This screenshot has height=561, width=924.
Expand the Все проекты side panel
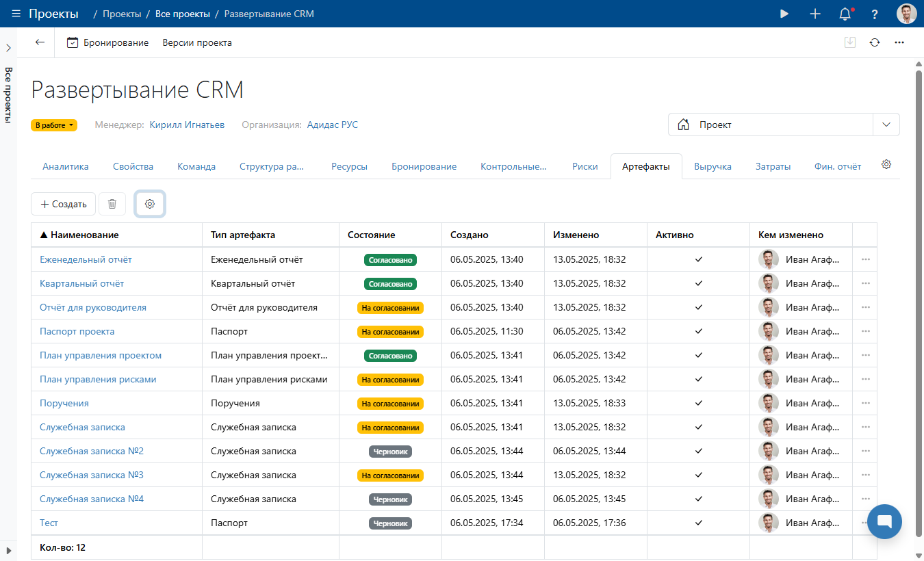tap(8, 48)
